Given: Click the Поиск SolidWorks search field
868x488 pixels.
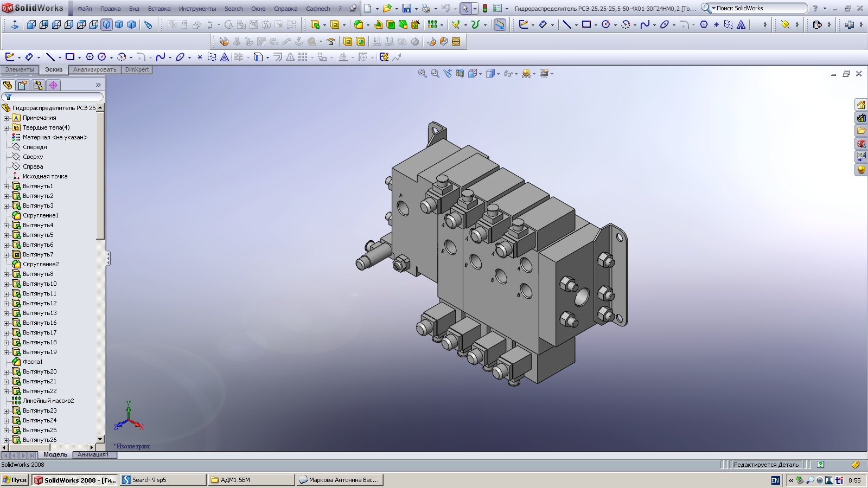Looking at the screenshot, I should (x=759, y=8).
